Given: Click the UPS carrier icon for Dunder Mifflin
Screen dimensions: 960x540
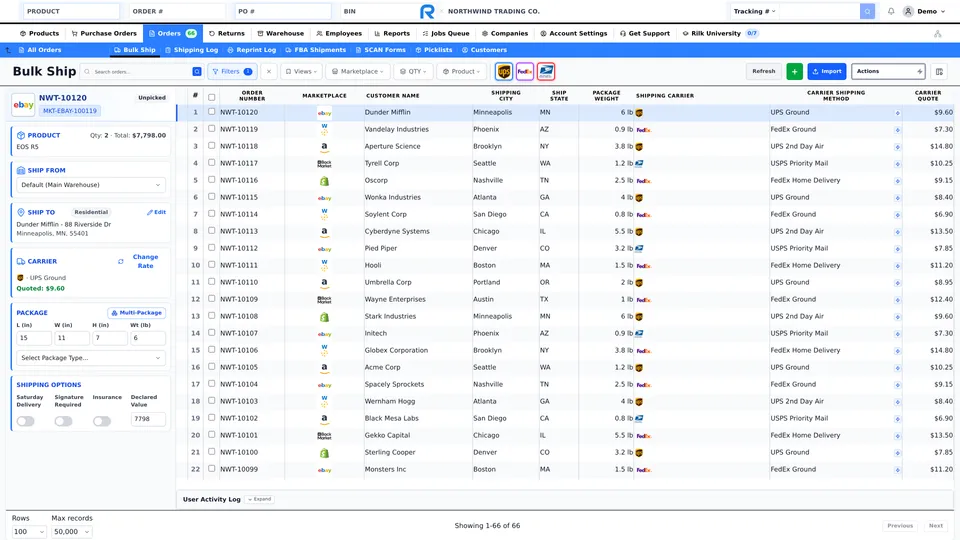Looking at the screenshot, I should pos(639,113).
